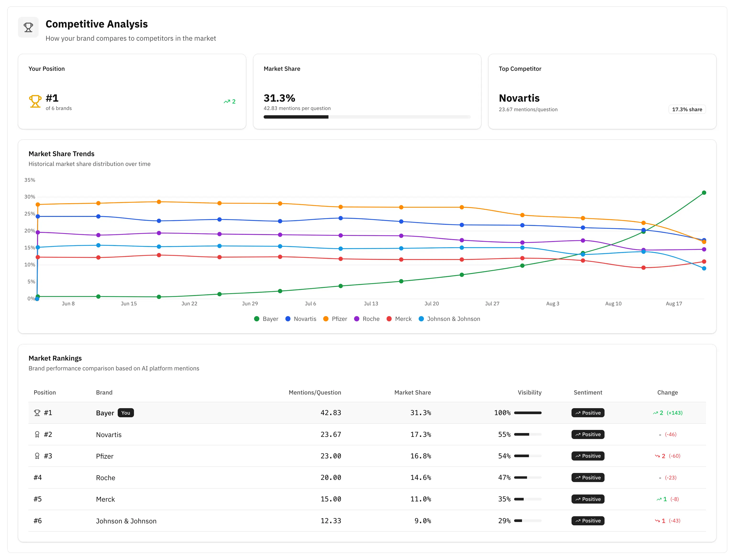Click the 23.67 mentions value in table
733x560 pixels.
pos(331,434)
